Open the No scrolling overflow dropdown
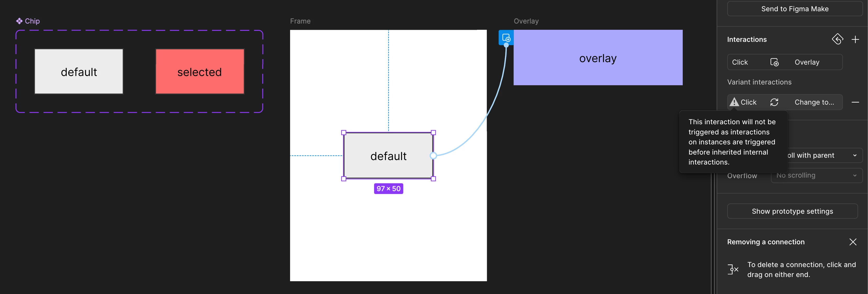Screen dimensions: 868x294 click(816, 176)
